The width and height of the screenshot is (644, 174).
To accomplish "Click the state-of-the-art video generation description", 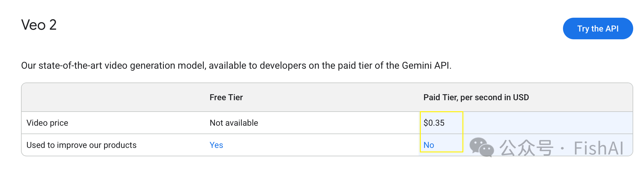I will pos(236,65).
